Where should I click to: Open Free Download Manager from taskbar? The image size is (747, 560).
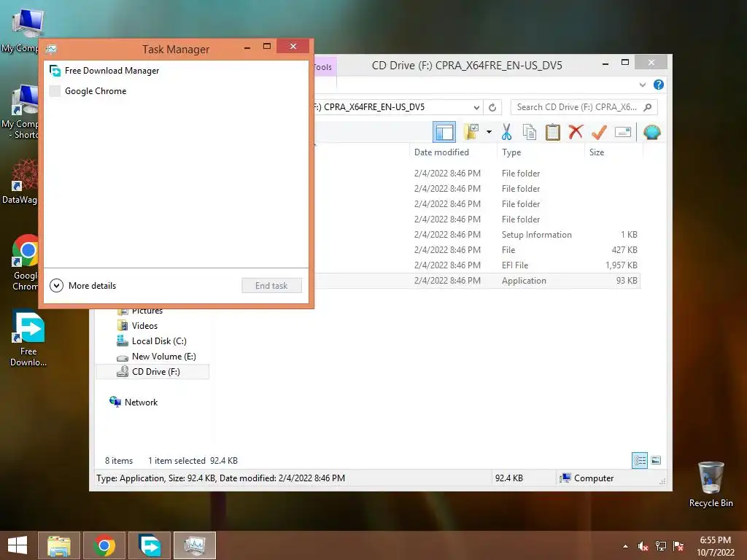tap(150, 545)
